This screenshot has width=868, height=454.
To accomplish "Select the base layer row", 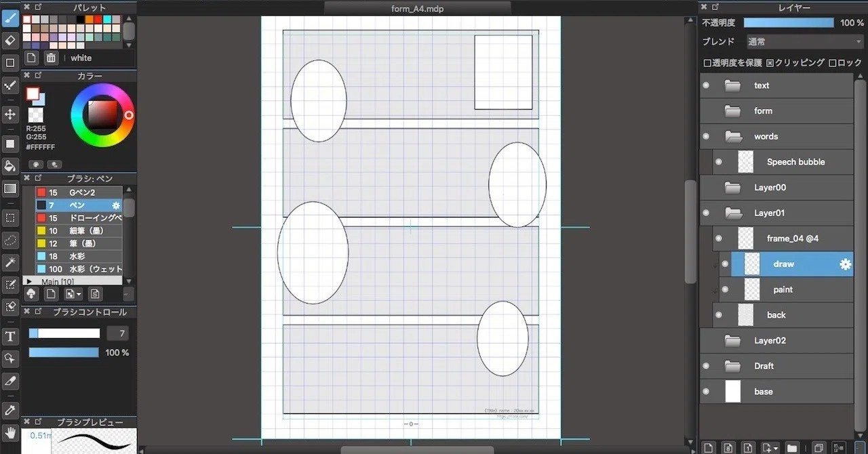I will (x=776, y=392).
